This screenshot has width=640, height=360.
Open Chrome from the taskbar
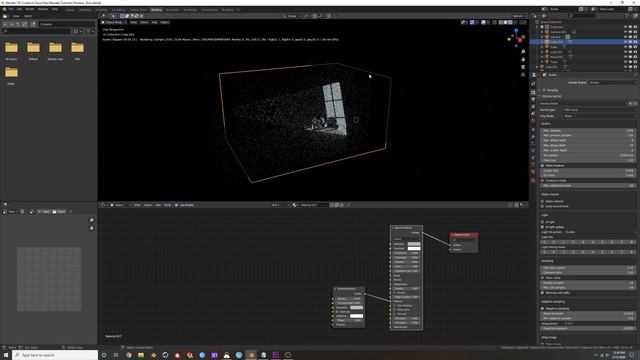(129, 355)
